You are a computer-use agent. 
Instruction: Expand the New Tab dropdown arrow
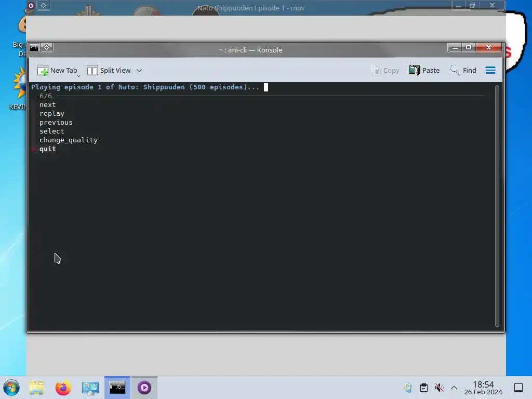click(78, 76)
